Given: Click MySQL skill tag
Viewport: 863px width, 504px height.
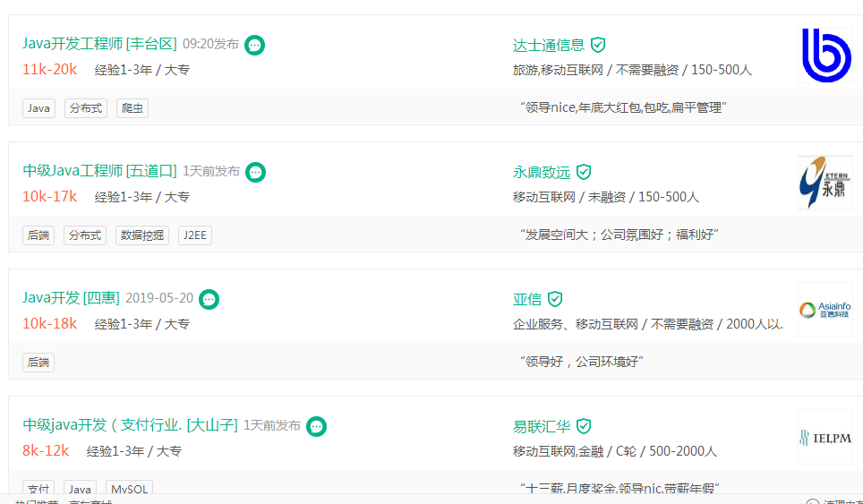Looking at the screenshot, I should coord(129,489).
